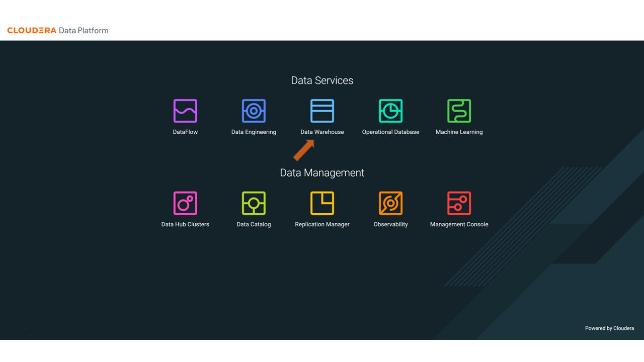The image size is (644, 362).
Task: Open the Management Console icon
Action: pyautogui.click(x=459, y=203)
